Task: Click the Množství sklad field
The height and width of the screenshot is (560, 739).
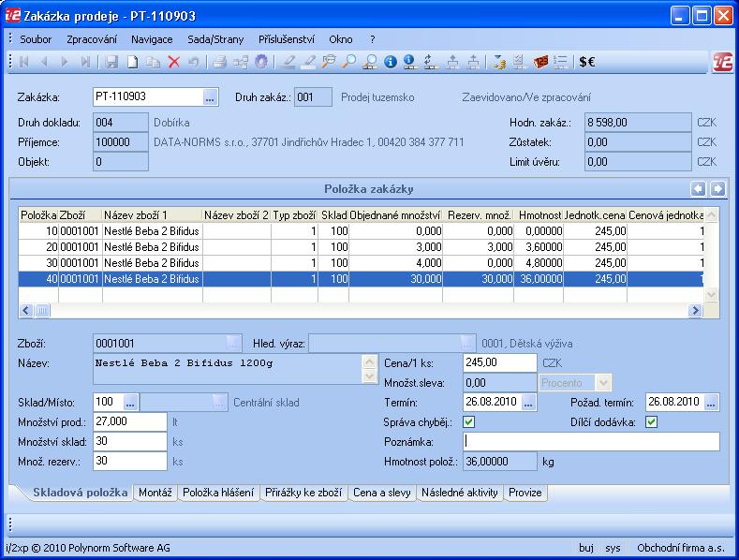Action: (x=130, y=442)
